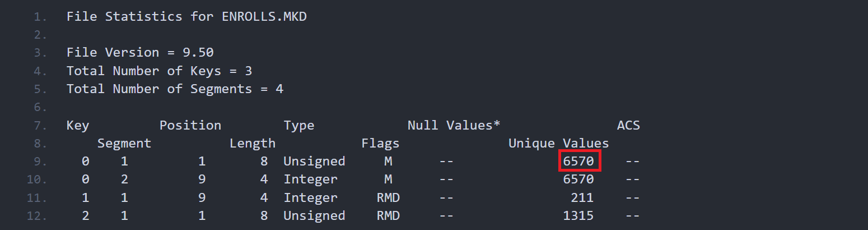Click the ACS column header
Screen dimensions: 868x230
coord(628,125)
